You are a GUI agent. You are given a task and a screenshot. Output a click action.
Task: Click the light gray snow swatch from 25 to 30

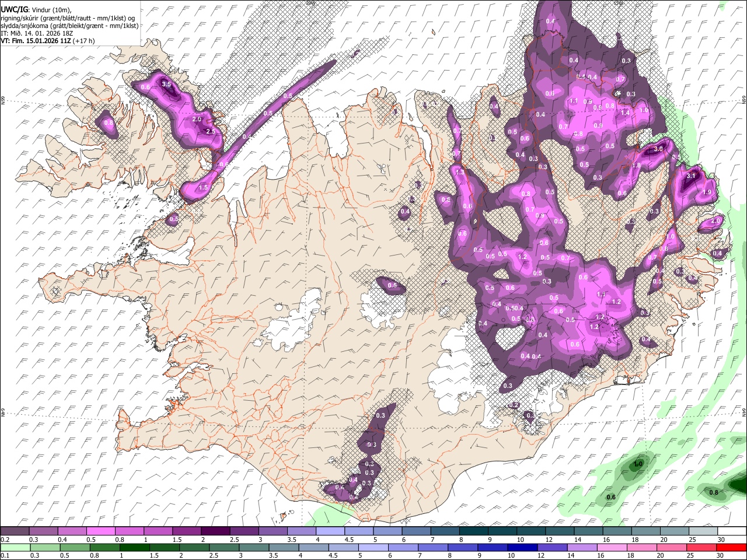pyautogui.click(x=703, y=531)
